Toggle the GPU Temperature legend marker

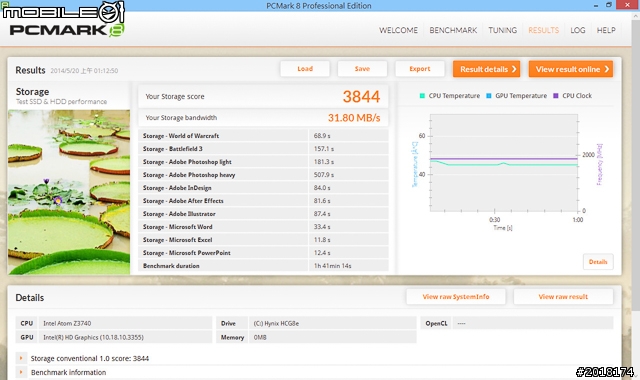pos(489,96)
